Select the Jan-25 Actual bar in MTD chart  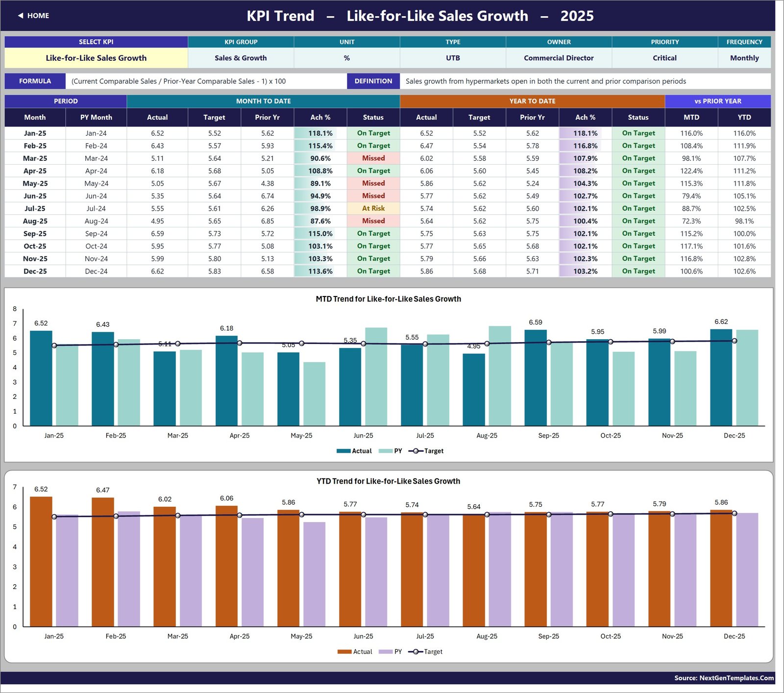point(41,378)
